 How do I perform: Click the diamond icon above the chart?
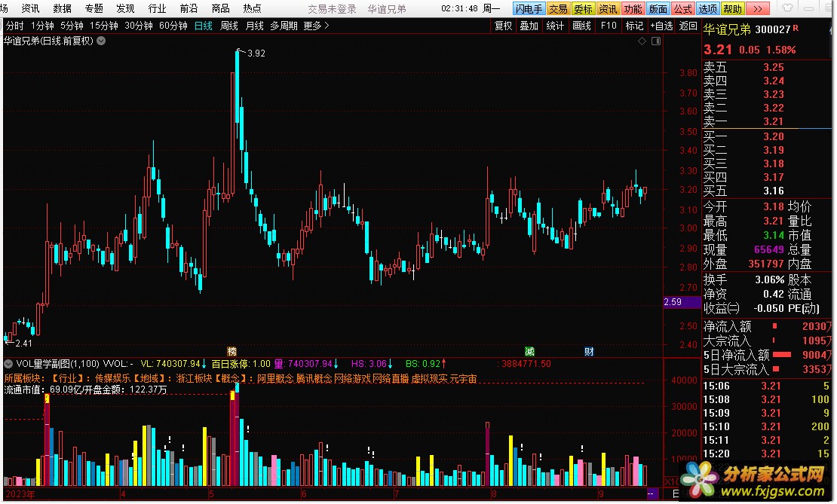(642, 41)
